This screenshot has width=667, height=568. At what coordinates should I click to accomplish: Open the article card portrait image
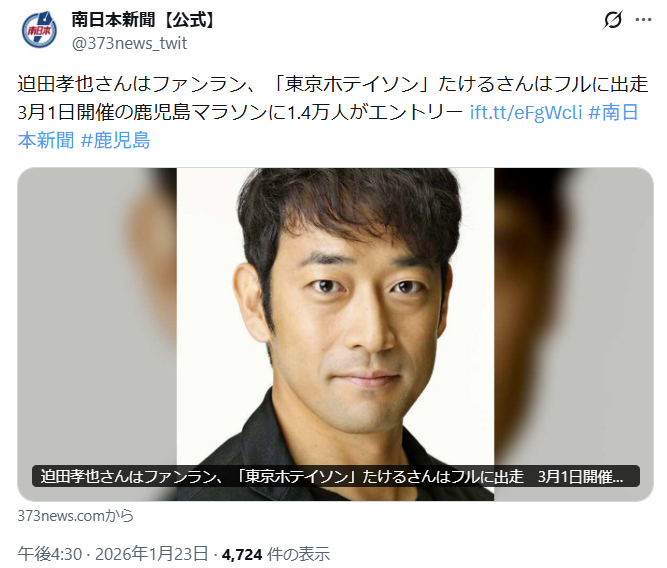tap(335, 334)
